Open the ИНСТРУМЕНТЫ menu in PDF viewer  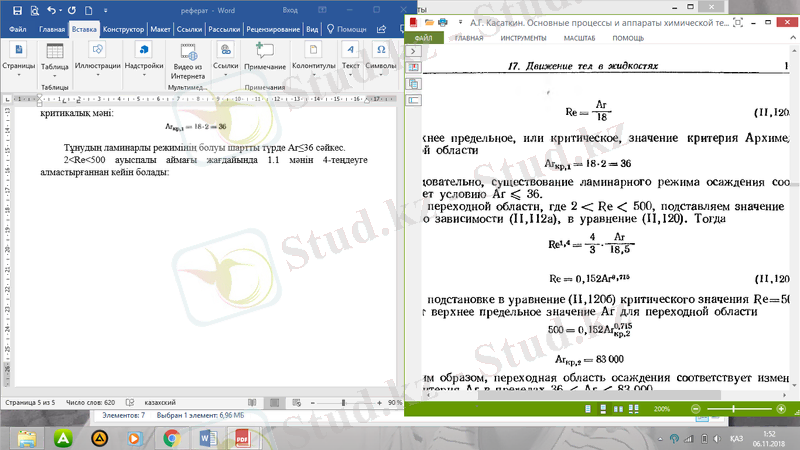(524, 38)
